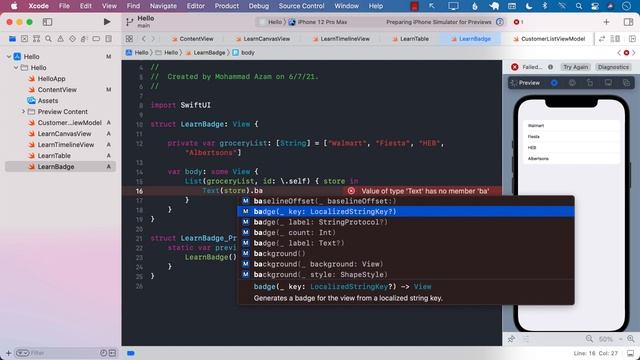640x360 pixels.
Task: Open the File menu
Action: [64, 6]
